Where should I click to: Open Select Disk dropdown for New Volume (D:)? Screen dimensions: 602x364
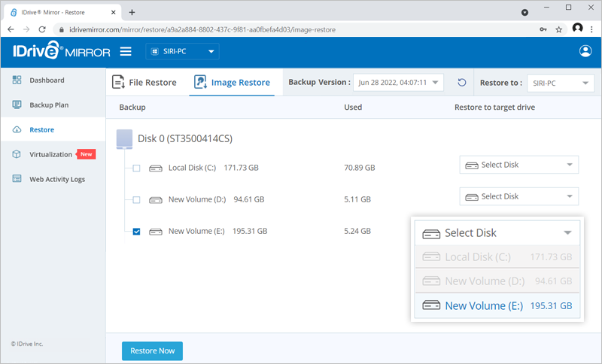tap(518, 196)
